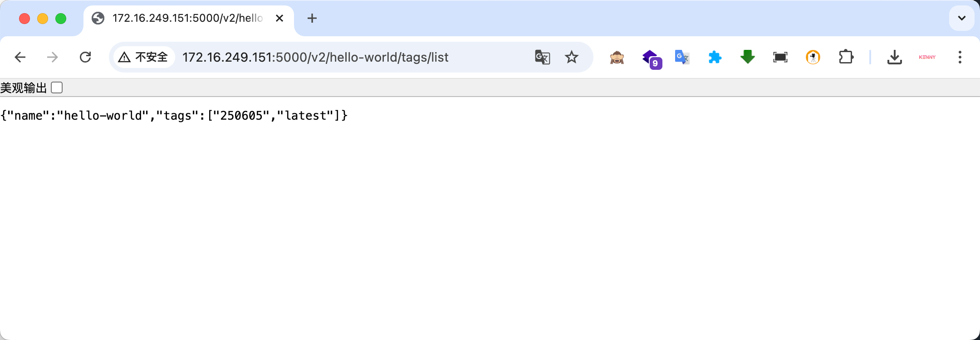
Task: Enable the 美观输出 pretty-print checkbox
Action: tap(57, 87)
